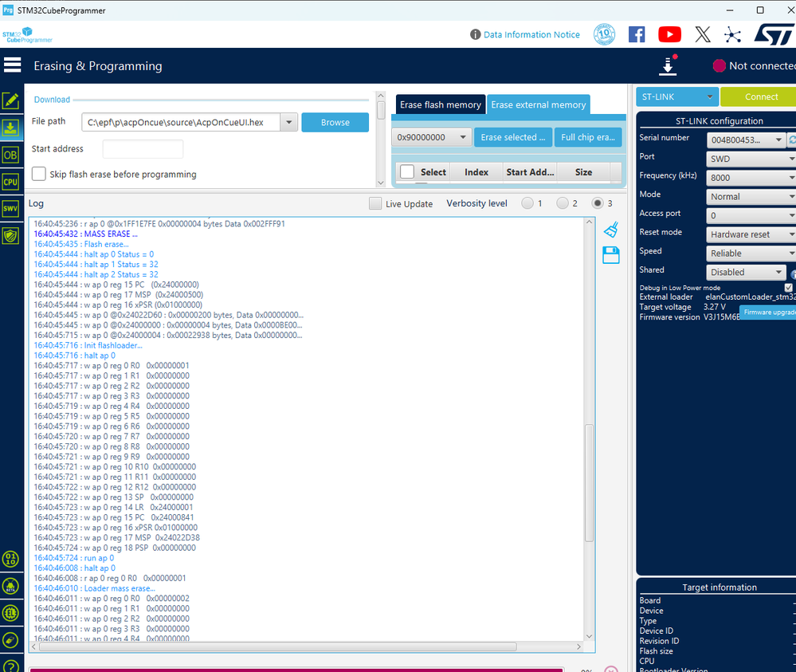This screenshot has height=672, width=796.
Task: Click the 10 years anniversary badge
Action: click(604, 34)
